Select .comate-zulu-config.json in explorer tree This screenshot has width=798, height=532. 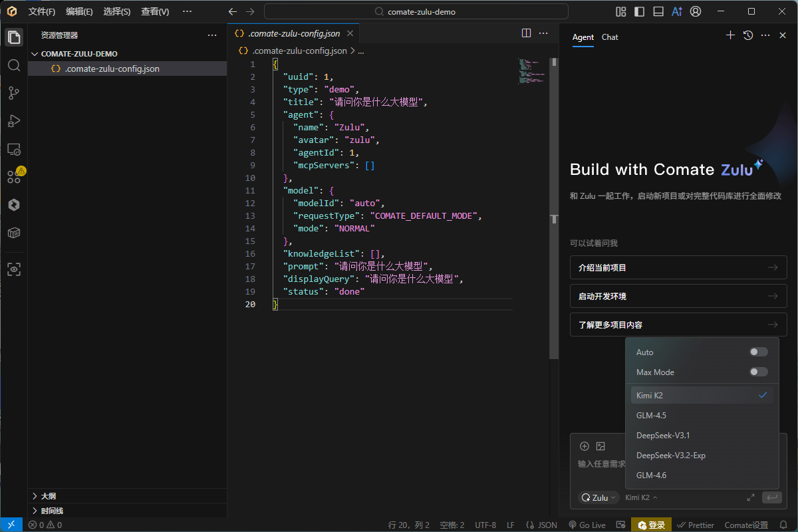pos(127,68)
